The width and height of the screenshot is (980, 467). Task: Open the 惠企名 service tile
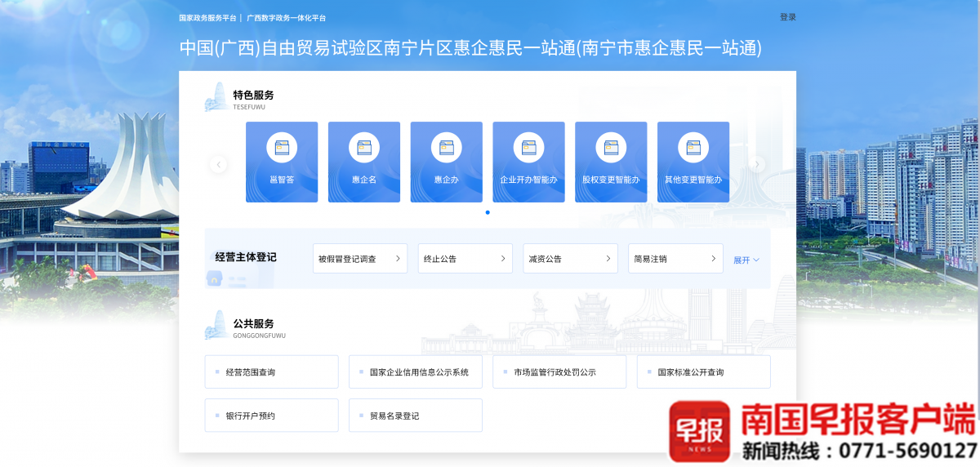click(x=364, y=162)
